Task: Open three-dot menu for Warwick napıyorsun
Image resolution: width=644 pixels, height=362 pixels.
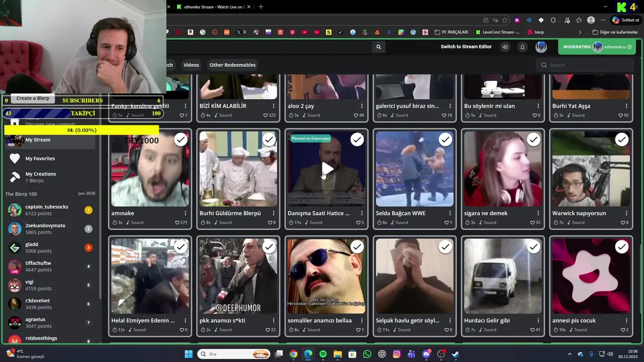Action: [x=626, y=213]
